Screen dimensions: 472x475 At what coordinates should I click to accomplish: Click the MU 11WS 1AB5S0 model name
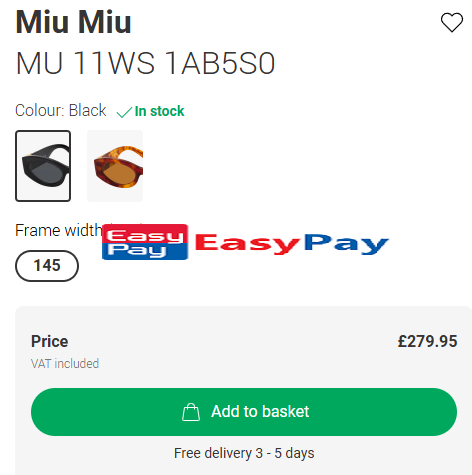pos(145,63)
